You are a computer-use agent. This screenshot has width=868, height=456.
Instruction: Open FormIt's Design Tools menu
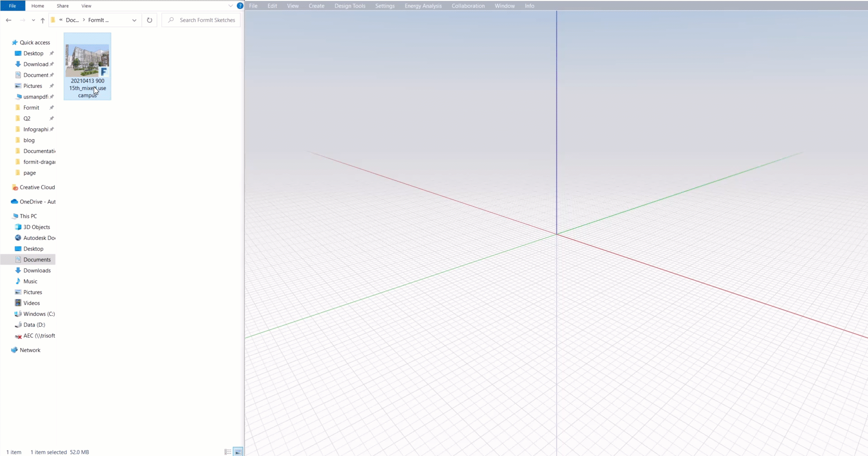(349, 6)
